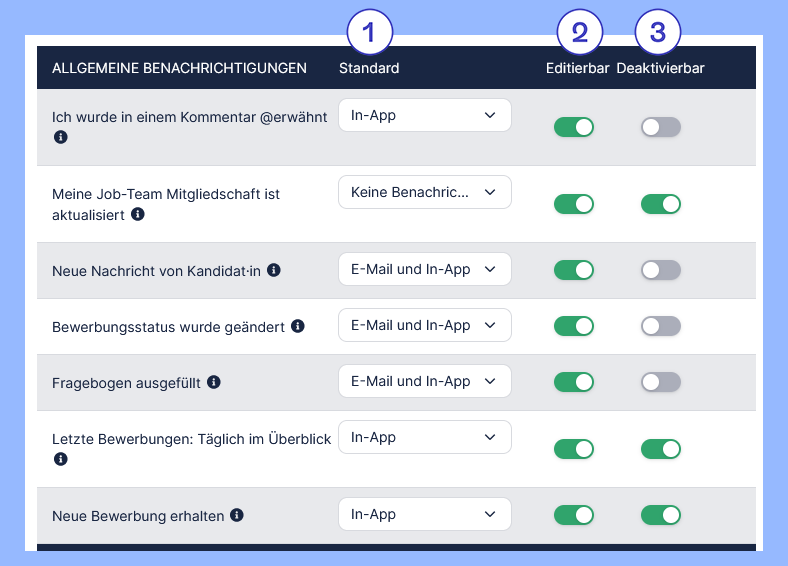The width and height of the screenshot is (788, 566).
Task: Open info icon for 'Bewerbungsstatus wurde geändert'
Action: point(298,326)
